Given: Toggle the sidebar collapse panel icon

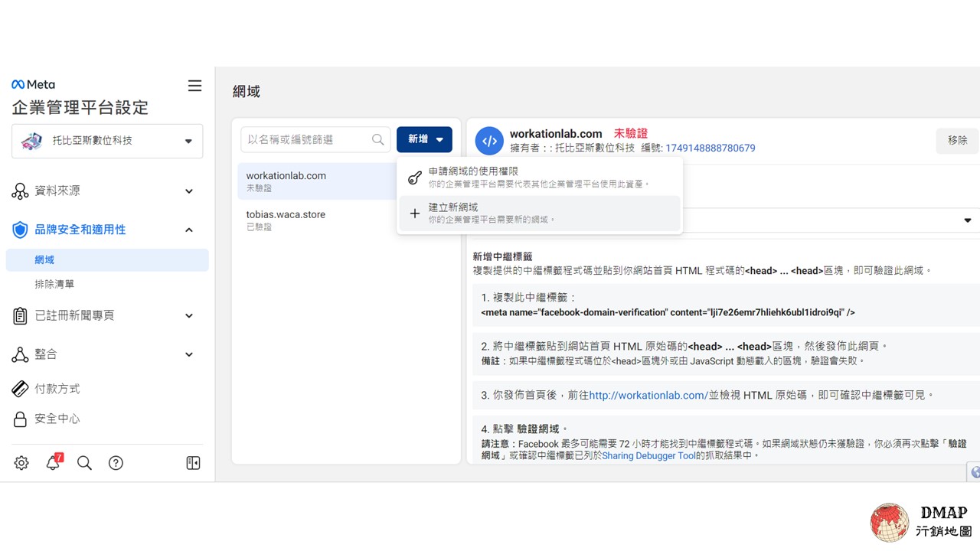Looking at the screenshot, I should (x=193, y=463).
